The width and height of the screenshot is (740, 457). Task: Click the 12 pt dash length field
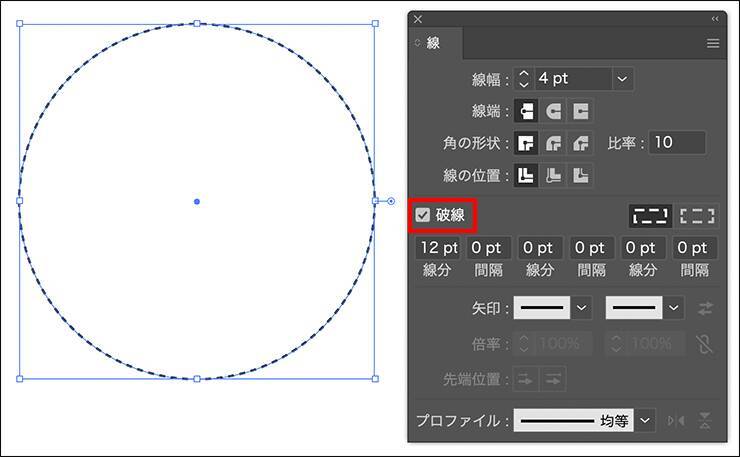(x=439, y=248)
